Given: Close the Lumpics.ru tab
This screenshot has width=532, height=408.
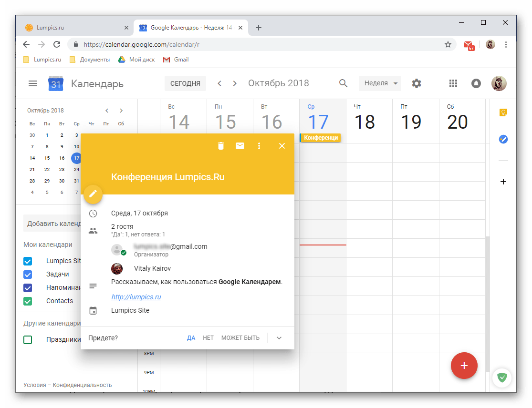Looking at the screenshot, I should click(x=126, y=28).
